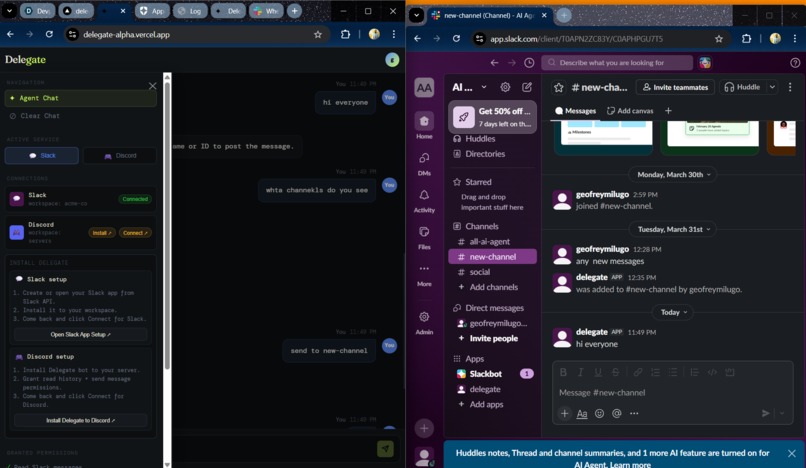Click the Aa formatting toggle in composer
This screenshot has width=806, height=468.
(x=582, y=413)
